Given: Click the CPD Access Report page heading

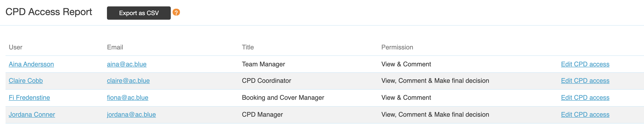Looking at the screenshot, I should pyautogui.click(x=49, y=12).
